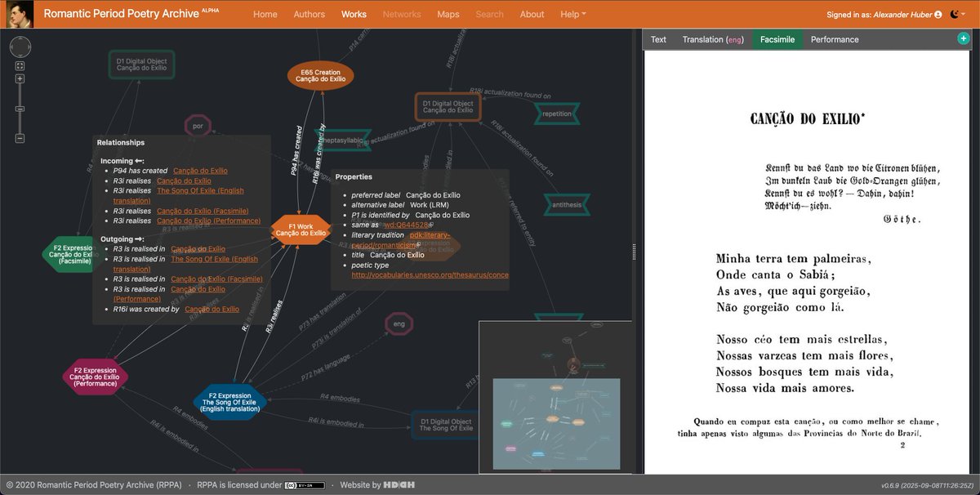Switch to the Translation (eng) tab
This screenshot has width=980, height=495.
click(714, 39)
